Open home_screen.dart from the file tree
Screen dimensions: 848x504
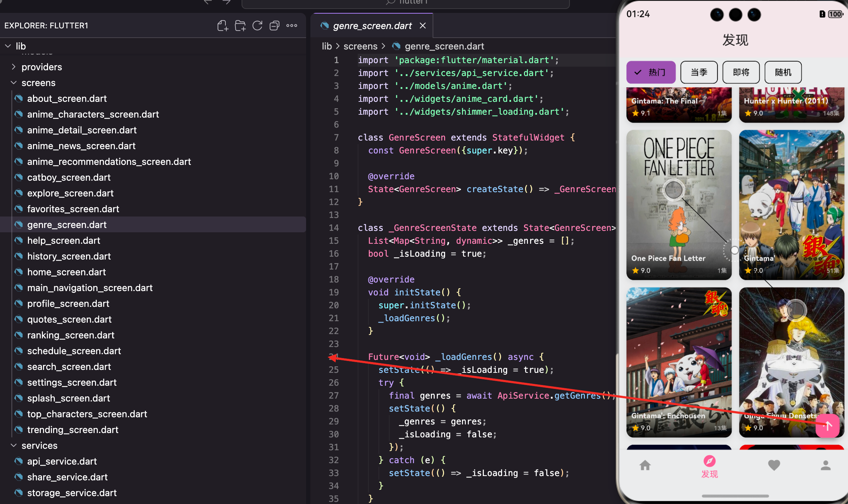[66, 272]
